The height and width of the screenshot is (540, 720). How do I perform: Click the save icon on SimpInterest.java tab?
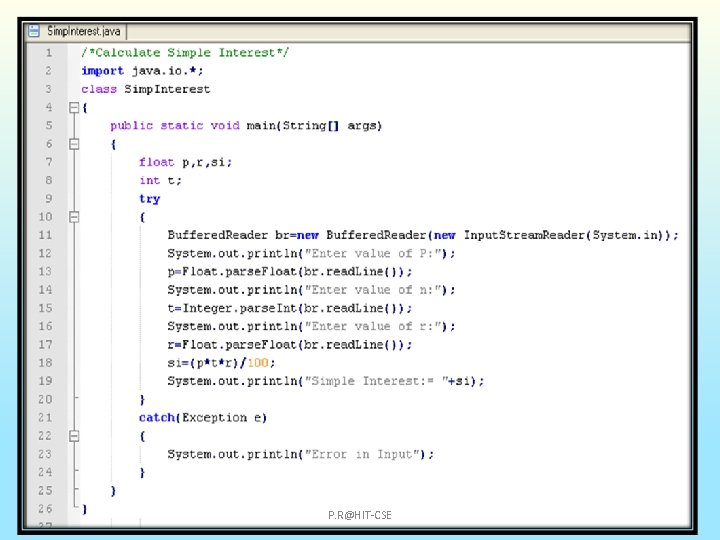click(34, 31)
